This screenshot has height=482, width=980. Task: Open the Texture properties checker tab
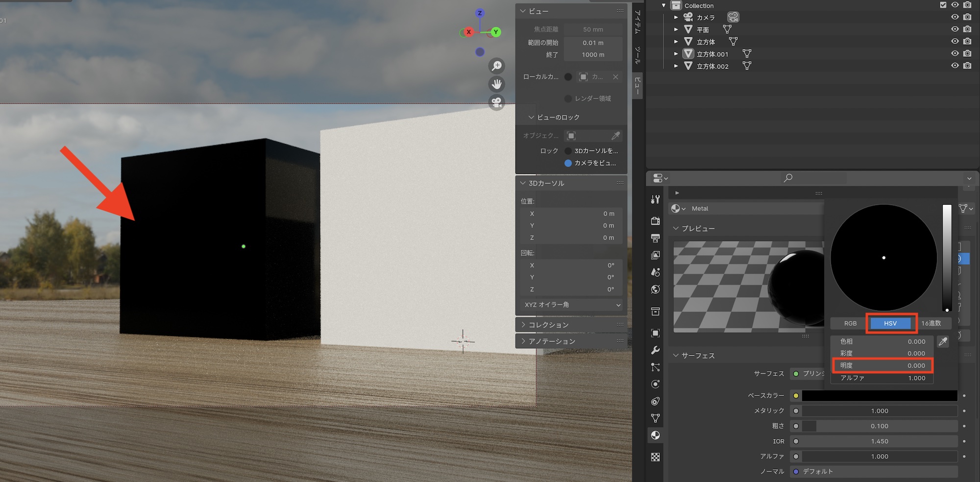click(655, 457)
